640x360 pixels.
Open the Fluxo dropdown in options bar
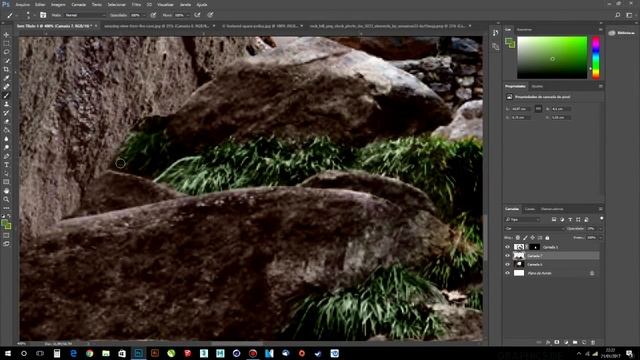point(188,15)
